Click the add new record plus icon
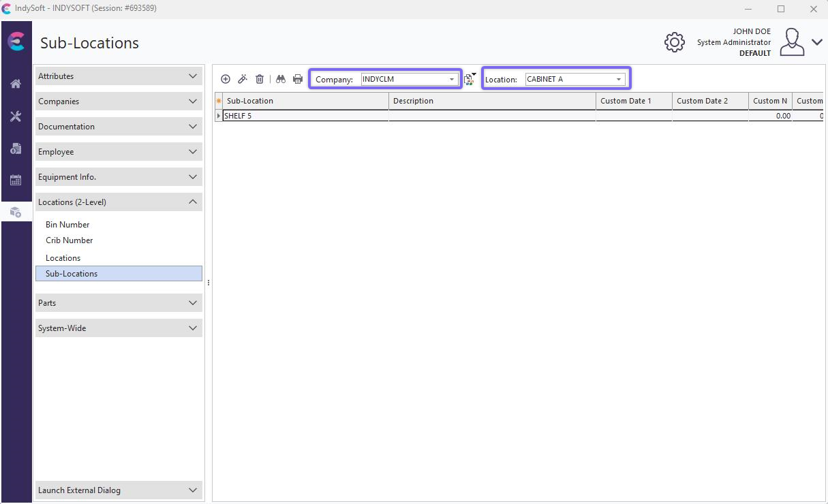The height and width of the screenshot is (504, 828). [x=226, y=79]
